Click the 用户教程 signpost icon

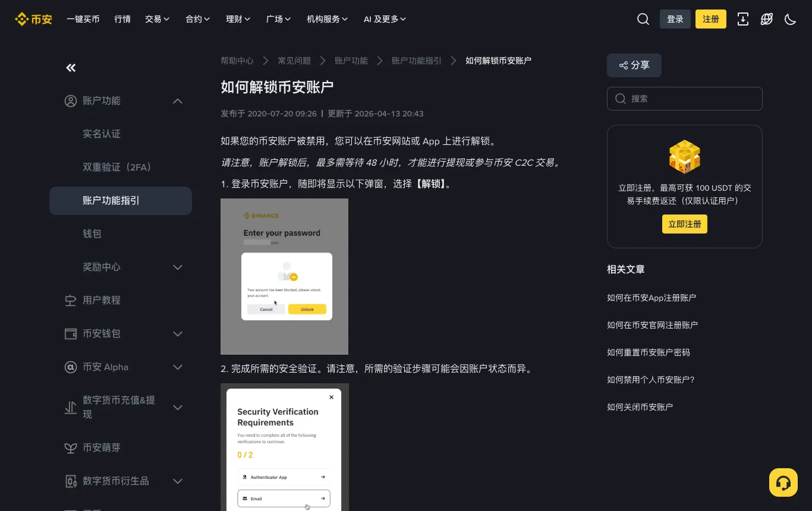tap(71, 301)
